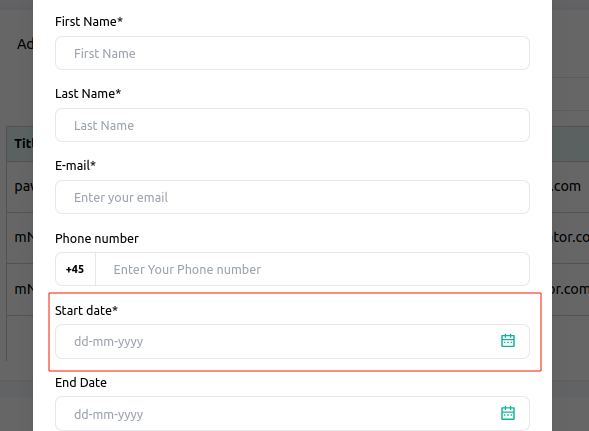Select the second-row tor.co email cell
The width and height of the screenshot is (589, 431).
(571, 237)
